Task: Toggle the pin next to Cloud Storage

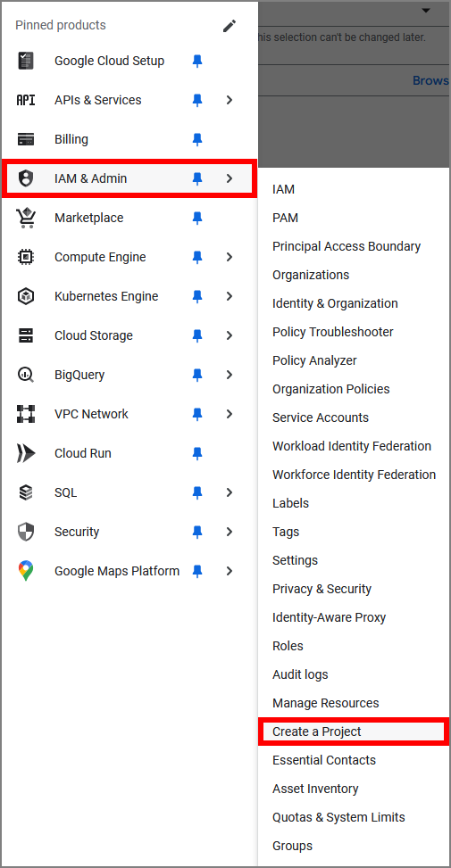Action: click(x=197, y=336)
